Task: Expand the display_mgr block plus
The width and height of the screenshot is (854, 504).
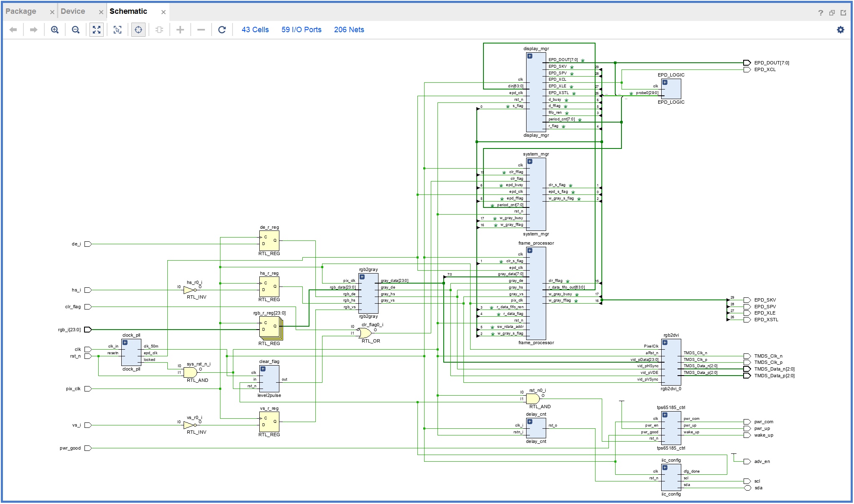Action: (x=530, y=56)
